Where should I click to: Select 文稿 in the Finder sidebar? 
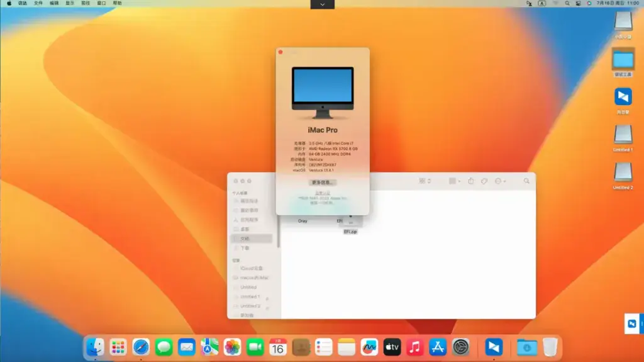252,239
